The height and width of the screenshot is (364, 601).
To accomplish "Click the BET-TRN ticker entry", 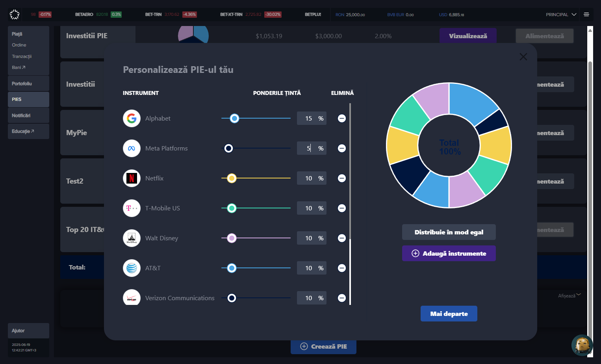I will 171,15.
